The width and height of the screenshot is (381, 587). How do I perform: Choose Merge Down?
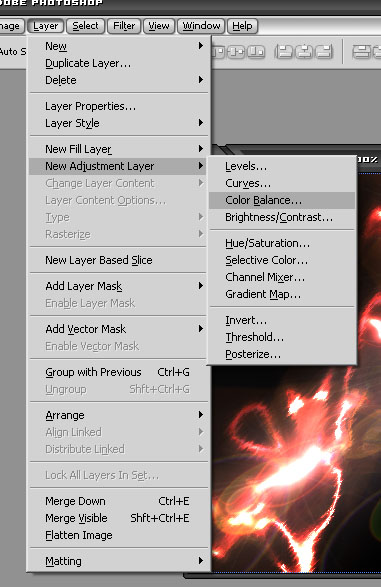coord(118,501)
